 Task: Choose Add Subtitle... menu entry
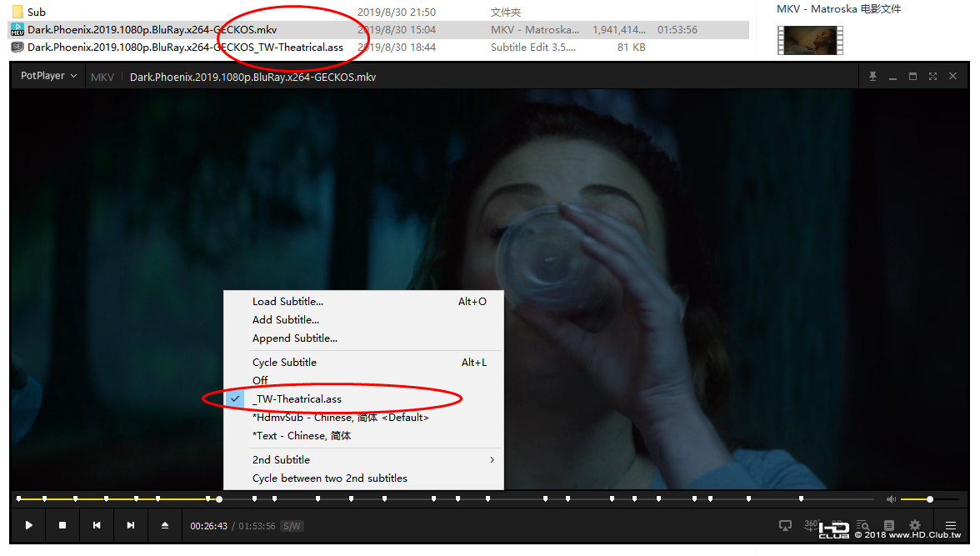[363, 319]
